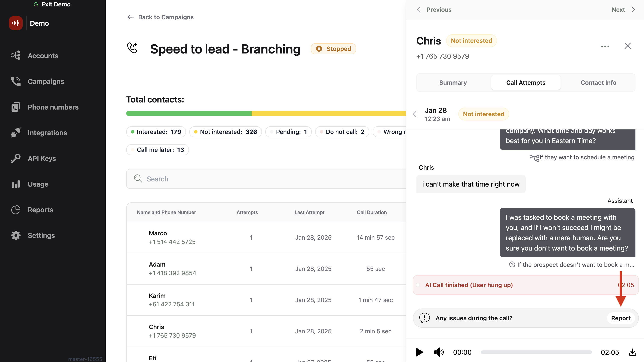Filter contacts by Interested status
This screenshot has height=362, width=644.
click(x=156, y=132)
